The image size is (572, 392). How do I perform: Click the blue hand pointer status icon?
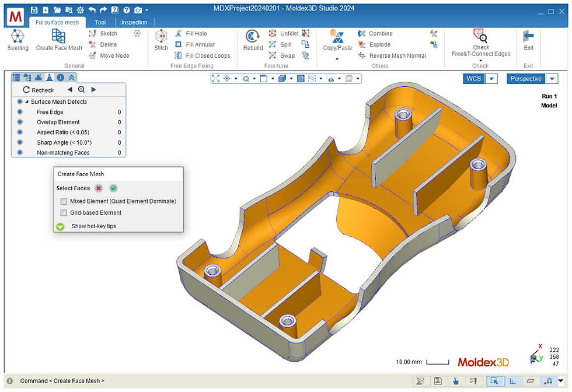click(456, 381)
